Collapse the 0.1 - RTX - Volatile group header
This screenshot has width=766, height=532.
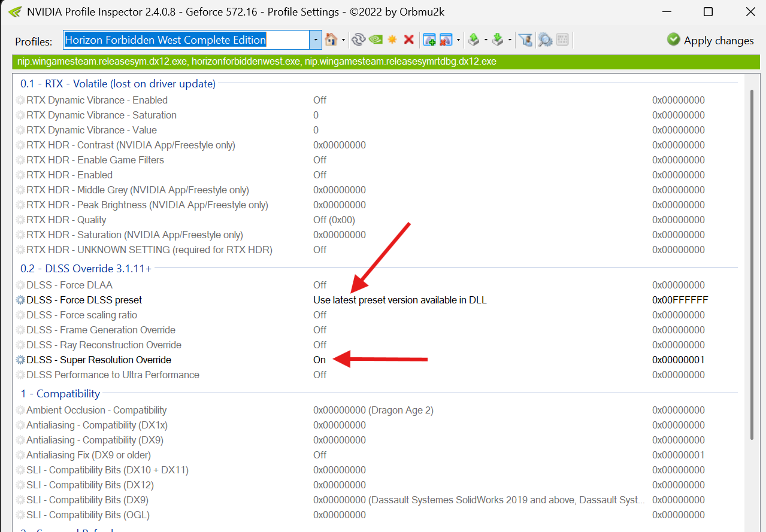pyautogui.click(x=118, y=84)
